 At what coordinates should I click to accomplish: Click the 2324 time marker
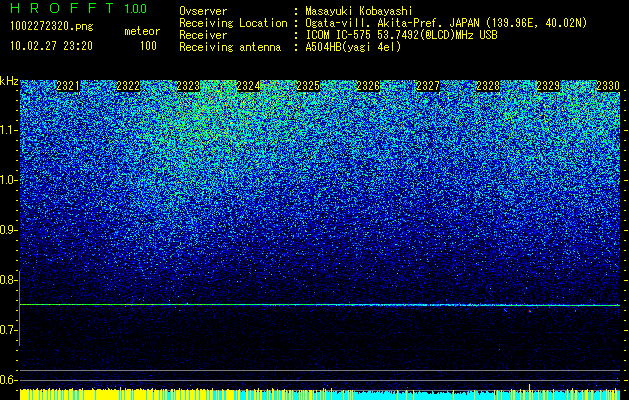coord(248,86)
